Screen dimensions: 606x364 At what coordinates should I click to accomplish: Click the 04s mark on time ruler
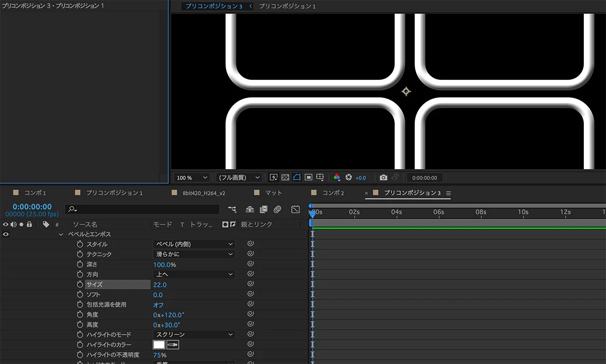(397, 212)
